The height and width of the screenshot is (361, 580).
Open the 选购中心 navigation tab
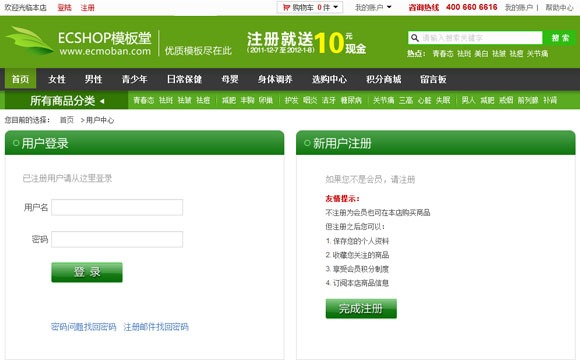pos(329,79)
